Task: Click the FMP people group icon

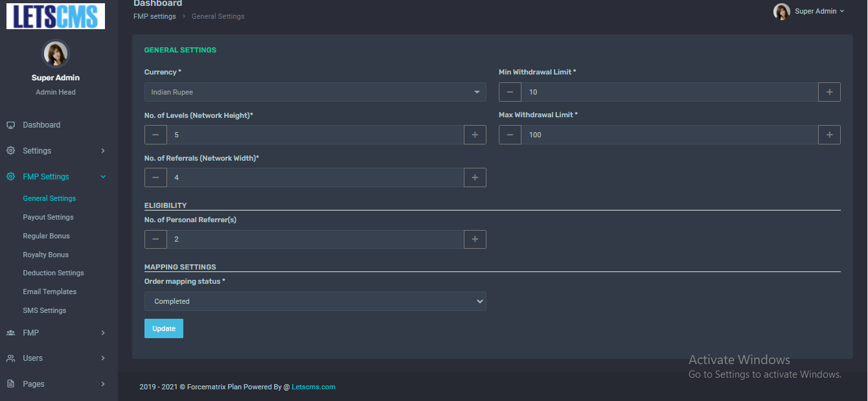Action: point(10,333)
